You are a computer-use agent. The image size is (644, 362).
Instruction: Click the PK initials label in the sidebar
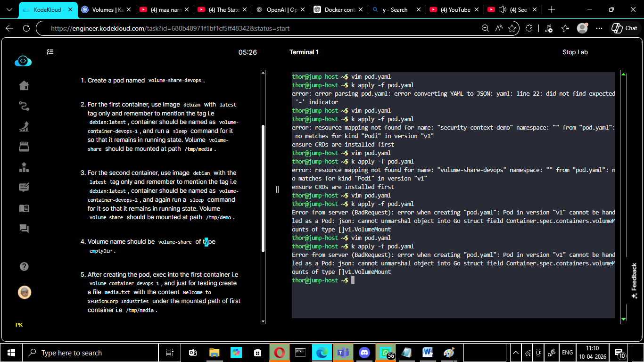click(x=19, y=325)
